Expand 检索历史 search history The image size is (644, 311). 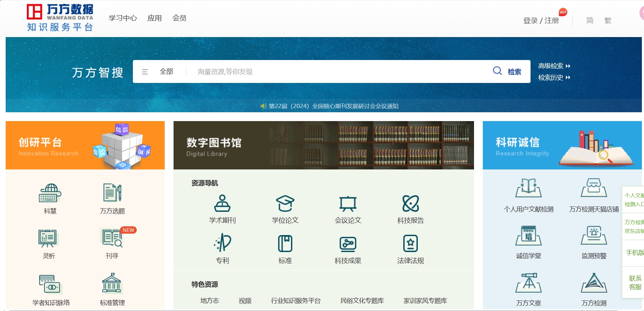[x=554, y=78]
